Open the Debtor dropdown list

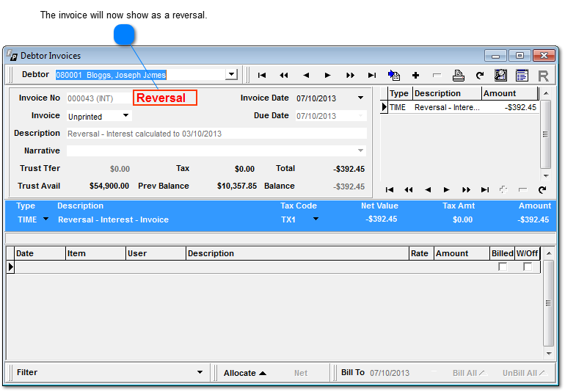click(x=231, y=74)
